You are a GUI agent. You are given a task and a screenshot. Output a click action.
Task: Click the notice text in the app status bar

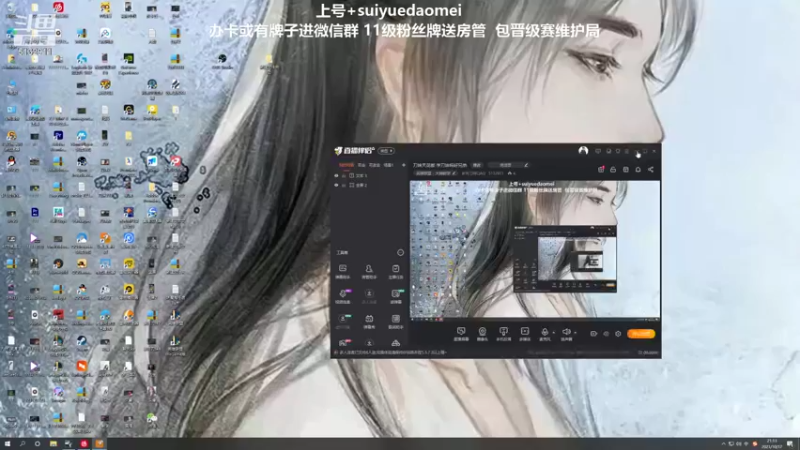(x=393, y=352)
